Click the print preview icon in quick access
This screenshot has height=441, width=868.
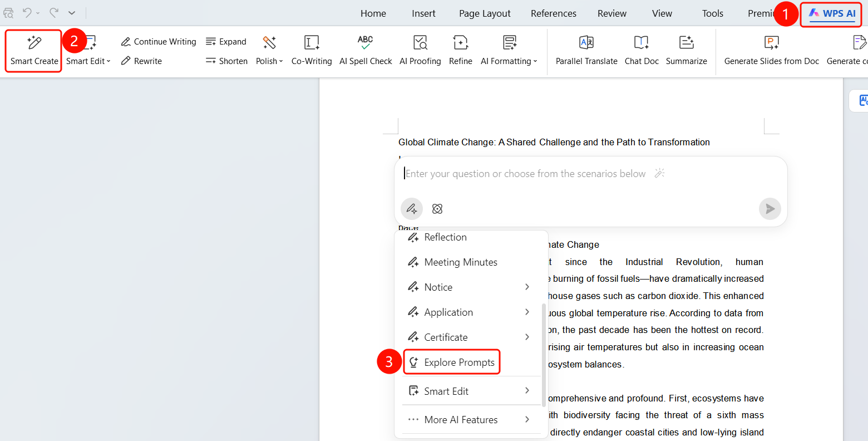click(8, 12)
